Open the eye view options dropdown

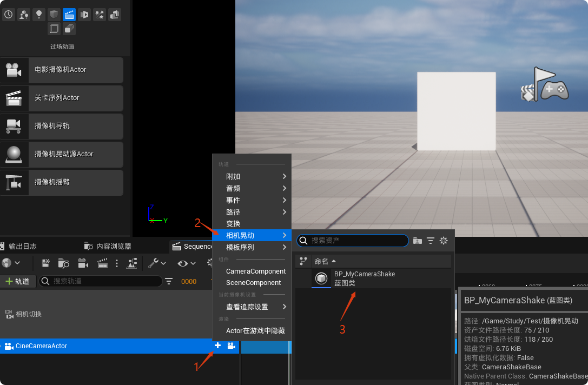(187, 263)
